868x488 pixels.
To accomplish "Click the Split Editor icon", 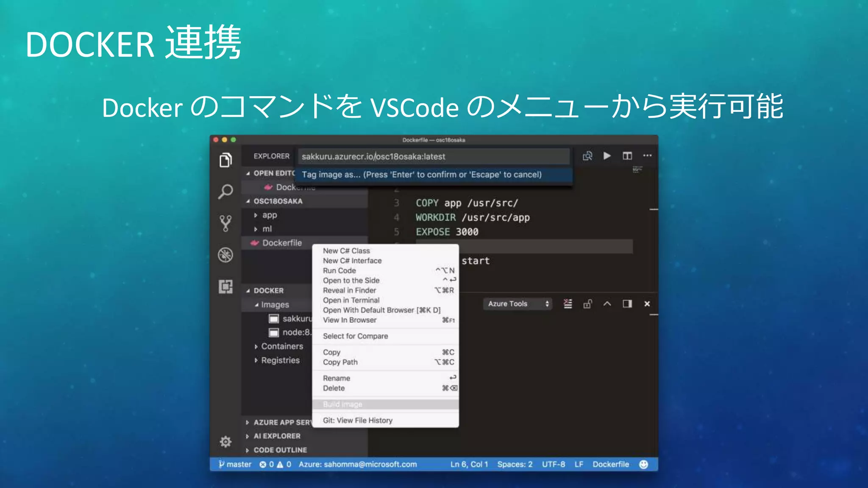I will click(x=627, y=156).
